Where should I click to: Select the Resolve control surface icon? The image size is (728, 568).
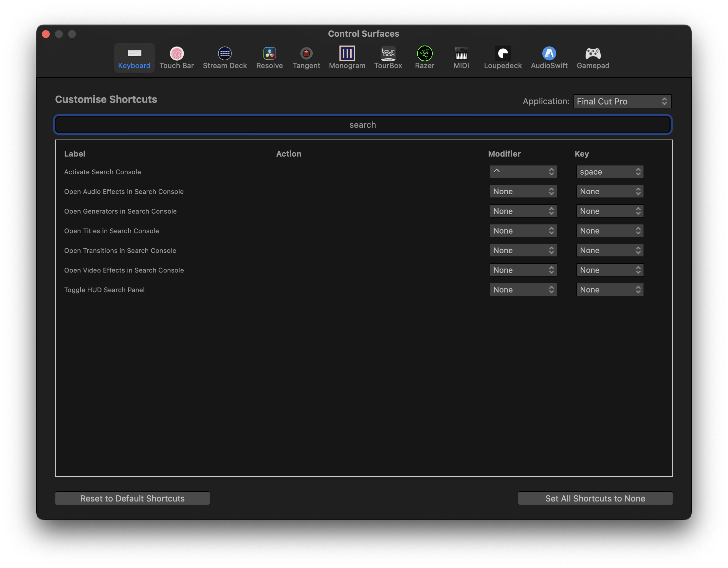(x=269, y=57)
